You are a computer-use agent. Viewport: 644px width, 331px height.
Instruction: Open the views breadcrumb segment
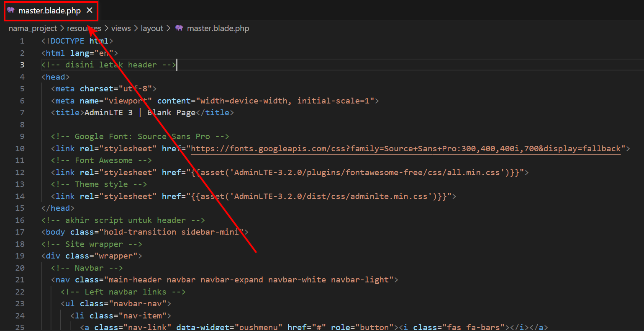point(121,28)
